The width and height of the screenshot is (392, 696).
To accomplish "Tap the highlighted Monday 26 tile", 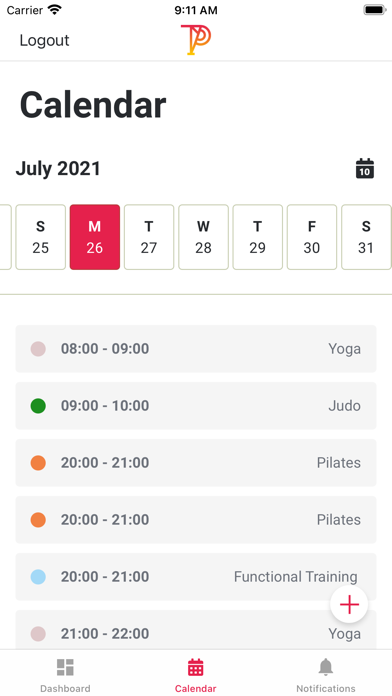I will point(95,237).
